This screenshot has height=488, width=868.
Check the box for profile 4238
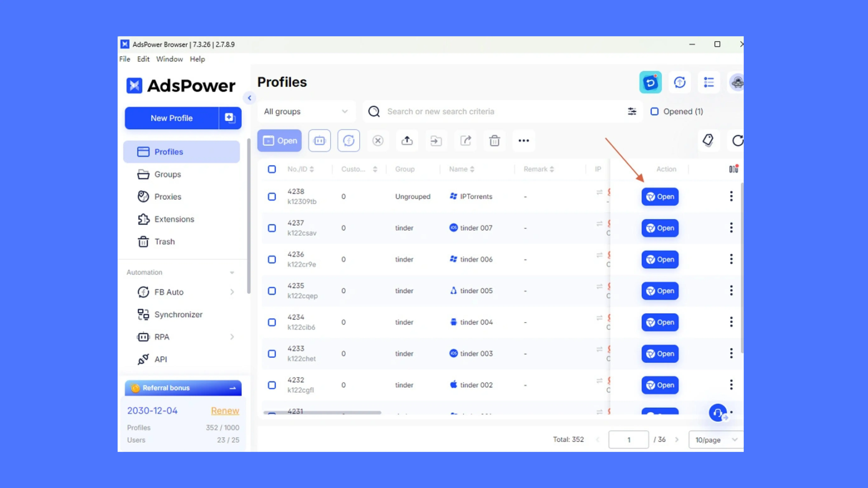pyautogui.click(x=272, y=197)
